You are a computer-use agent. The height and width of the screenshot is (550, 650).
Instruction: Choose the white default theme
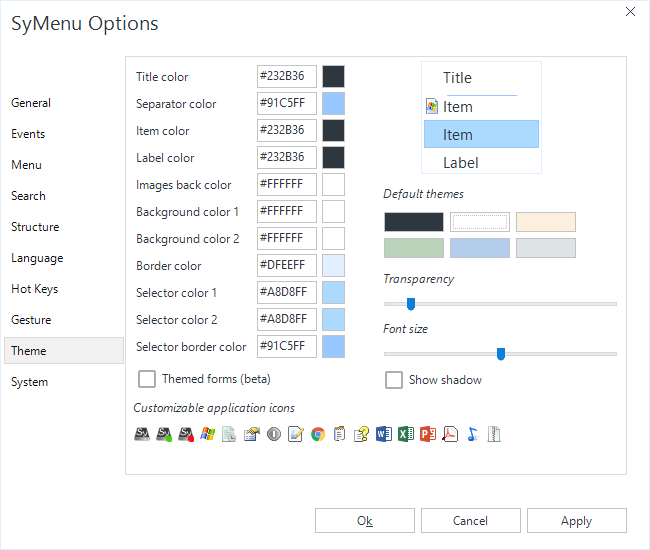click(x=480, y=222)
